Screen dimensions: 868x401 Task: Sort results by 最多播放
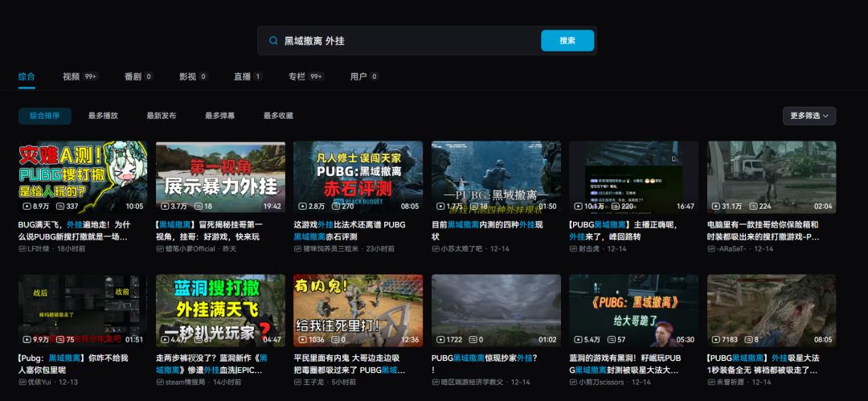pyautogui.click(x=103, y=116)
